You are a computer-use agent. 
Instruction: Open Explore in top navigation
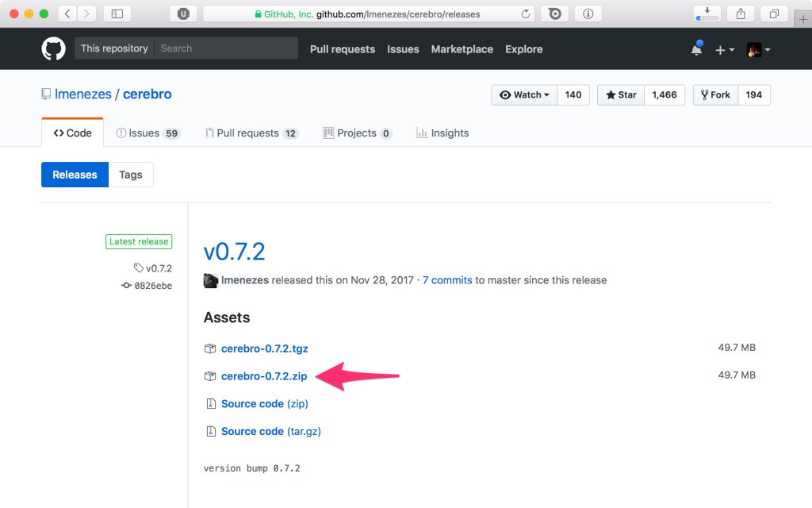(523, 49)
